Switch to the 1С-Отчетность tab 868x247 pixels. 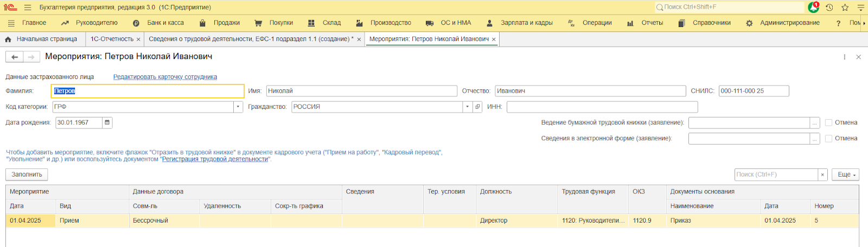(111, 39)
